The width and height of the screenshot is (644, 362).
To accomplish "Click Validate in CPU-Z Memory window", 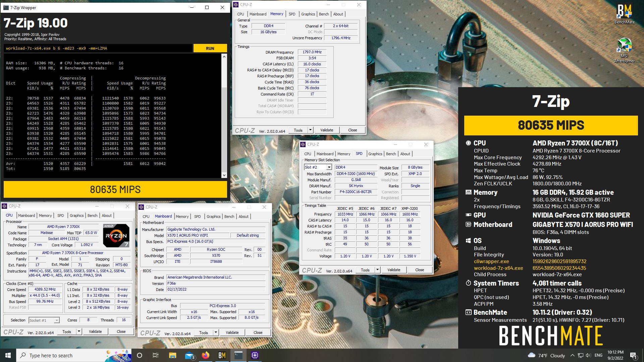I will pyautogui.click(x=327, y=130).
